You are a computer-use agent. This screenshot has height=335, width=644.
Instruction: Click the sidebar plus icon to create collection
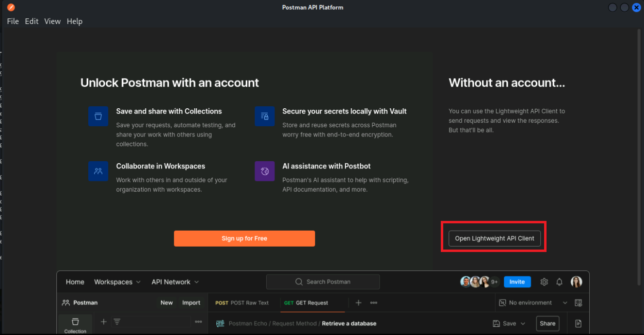(x=103, y=321)
